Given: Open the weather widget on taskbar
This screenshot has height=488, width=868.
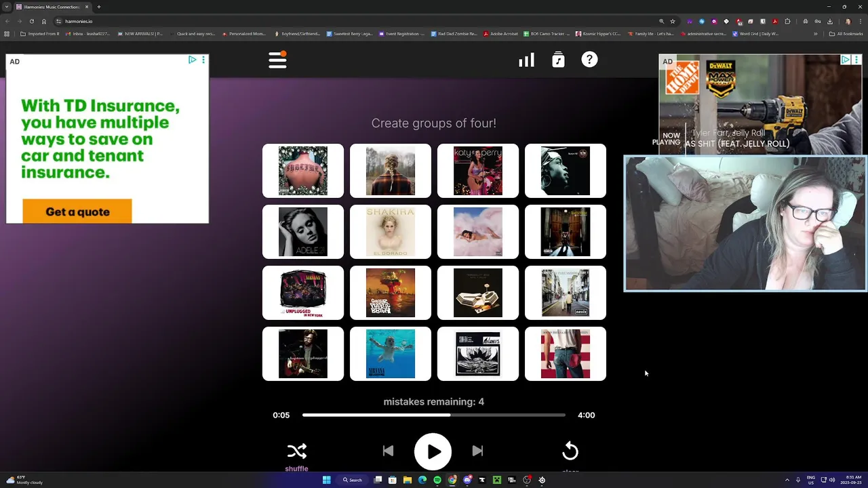Looking at the screenshot, I should tap(24, 480).
